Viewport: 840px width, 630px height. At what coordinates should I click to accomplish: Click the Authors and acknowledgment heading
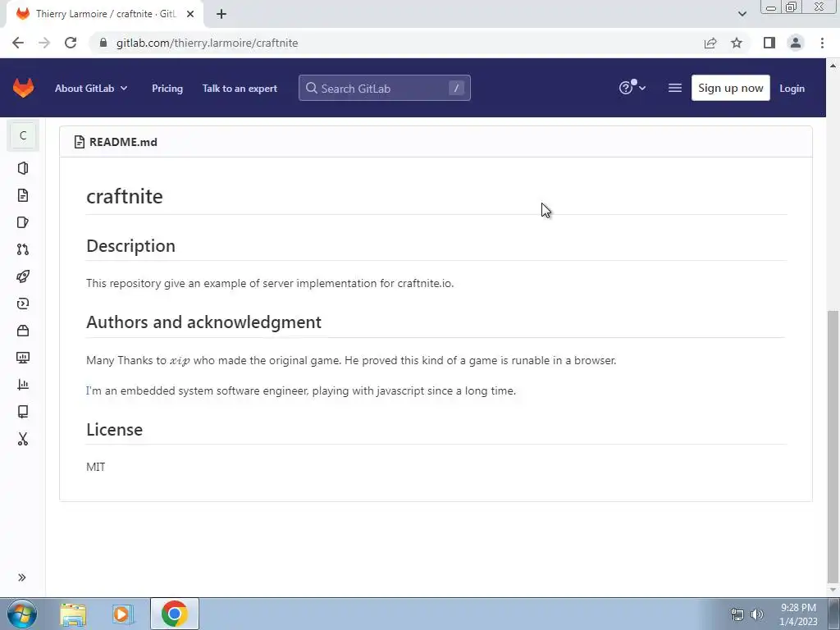coord(203,322)
